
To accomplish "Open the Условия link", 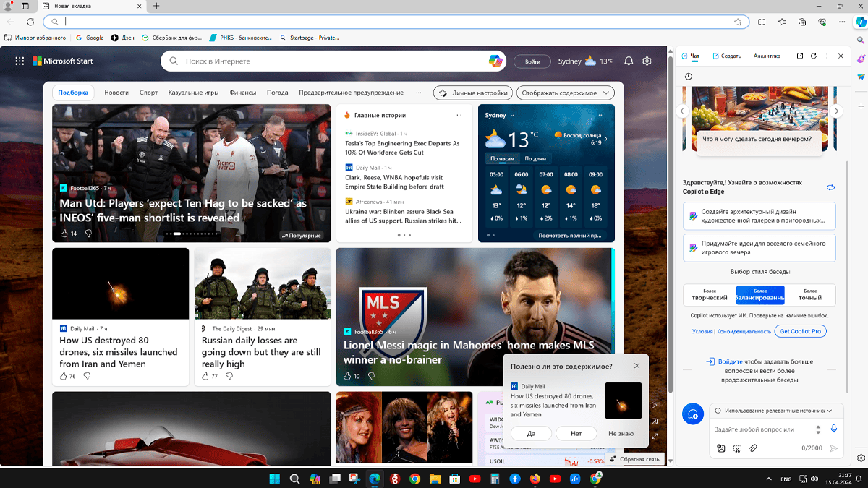I will (x=702, y=331).
